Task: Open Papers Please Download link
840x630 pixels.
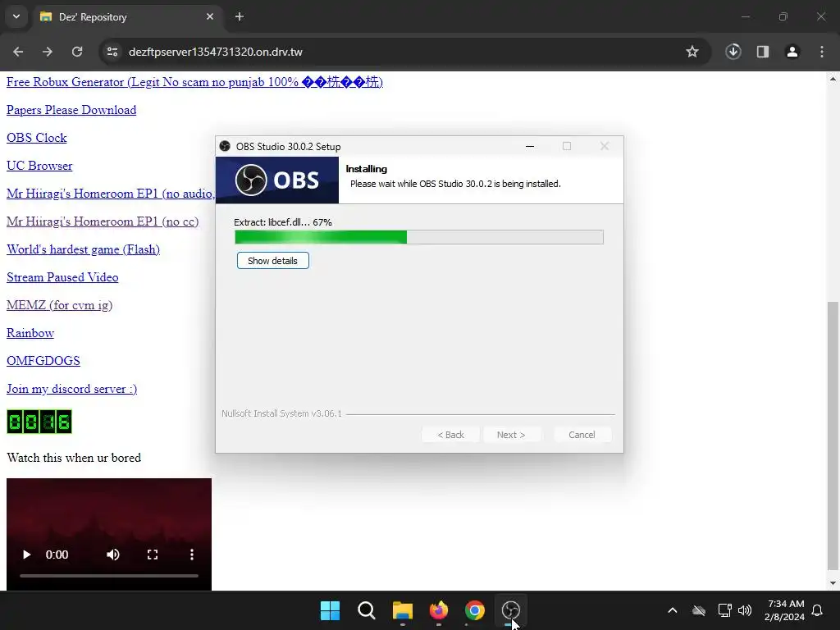Action: pos(71,110)
